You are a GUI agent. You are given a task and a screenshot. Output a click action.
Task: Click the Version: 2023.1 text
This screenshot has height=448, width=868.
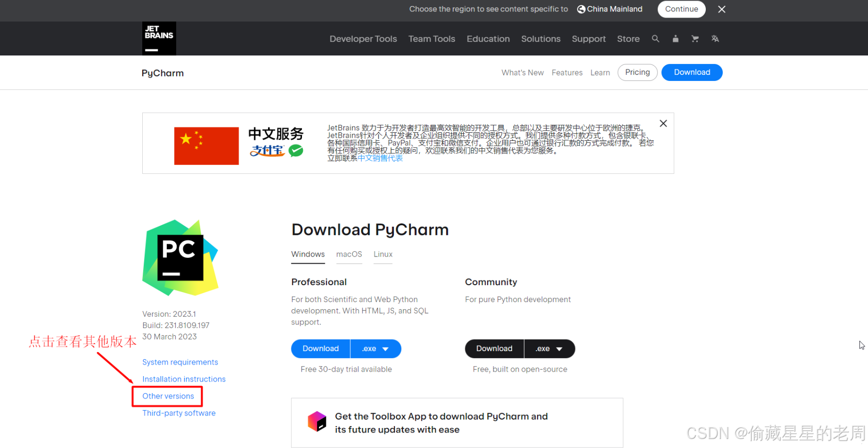(x=169, y=314)
